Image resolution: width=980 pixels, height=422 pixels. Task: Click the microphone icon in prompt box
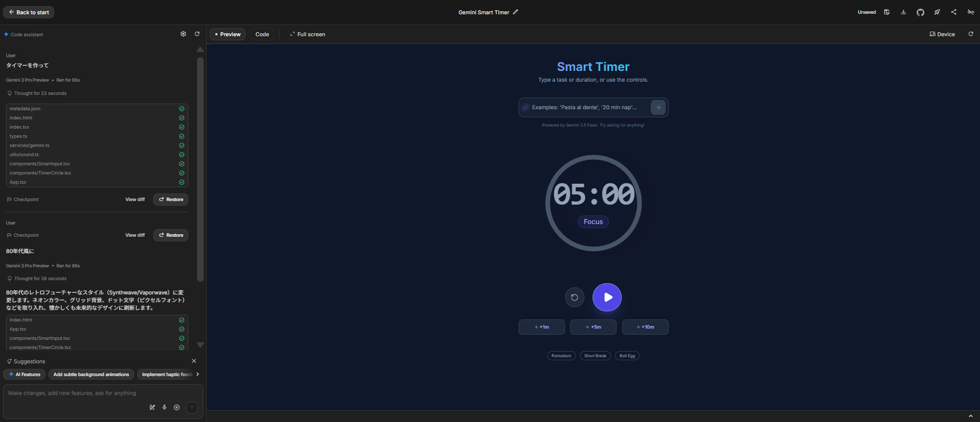[x=164, y=407]
